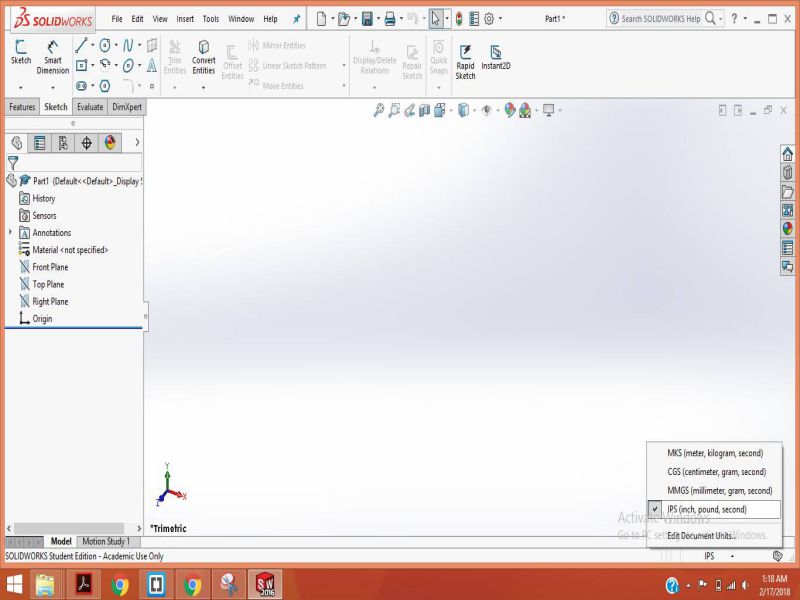
Task: Click the New document icon
Action: tap(321, 19)
